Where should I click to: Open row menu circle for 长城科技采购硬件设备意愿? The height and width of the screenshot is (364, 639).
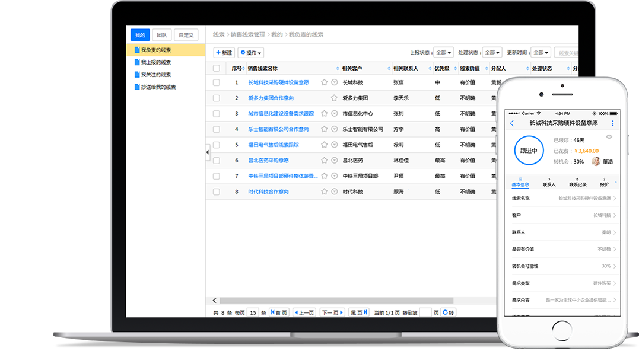click(x=335, y=82)
